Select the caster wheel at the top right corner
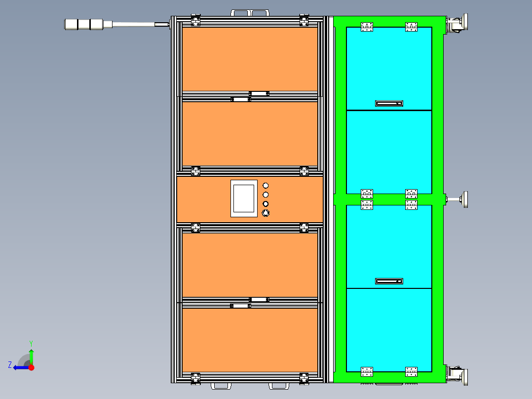Viewport: 532px width, 399px height. (x=457, y=24)
